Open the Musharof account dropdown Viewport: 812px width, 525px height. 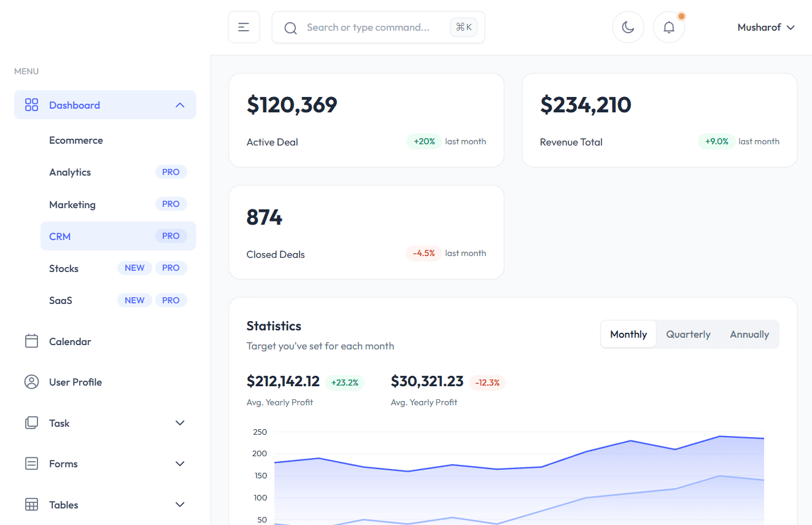tap(765, 27)
